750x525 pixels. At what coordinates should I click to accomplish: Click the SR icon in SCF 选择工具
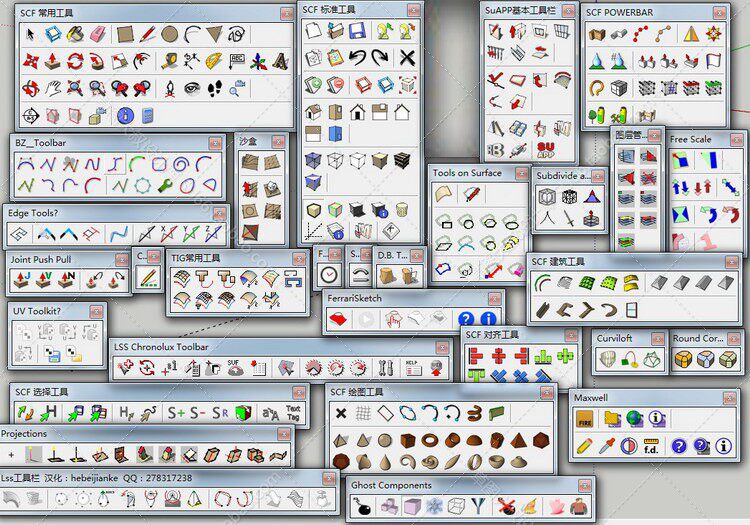(x=220, y=413)
